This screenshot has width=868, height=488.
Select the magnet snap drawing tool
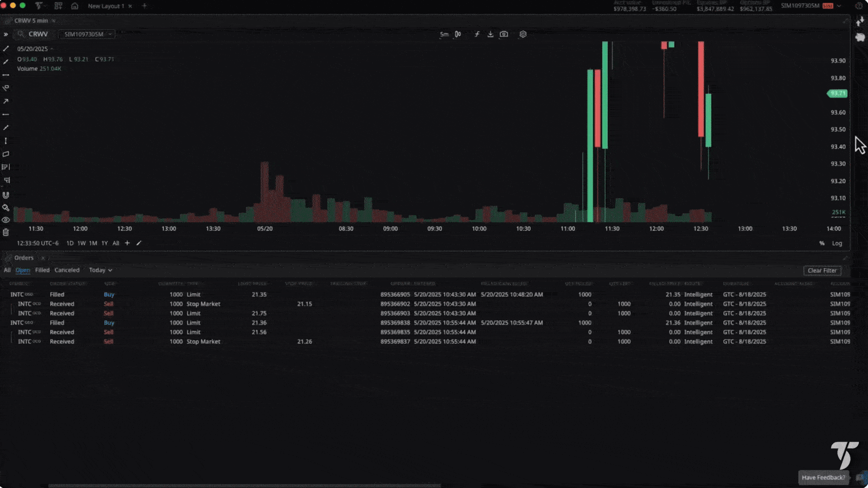click(6, 195)
